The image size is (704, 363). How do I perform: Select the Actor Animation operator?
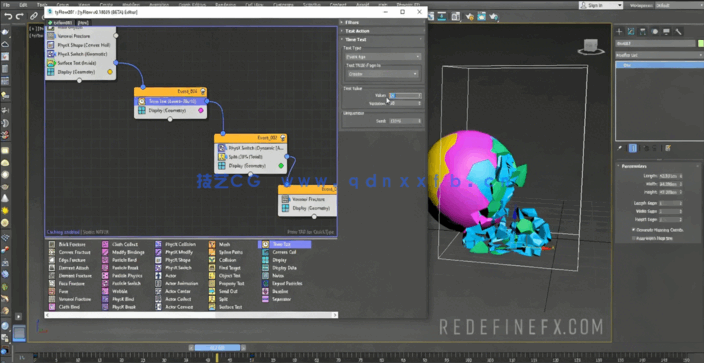click(x=176, y=283)
